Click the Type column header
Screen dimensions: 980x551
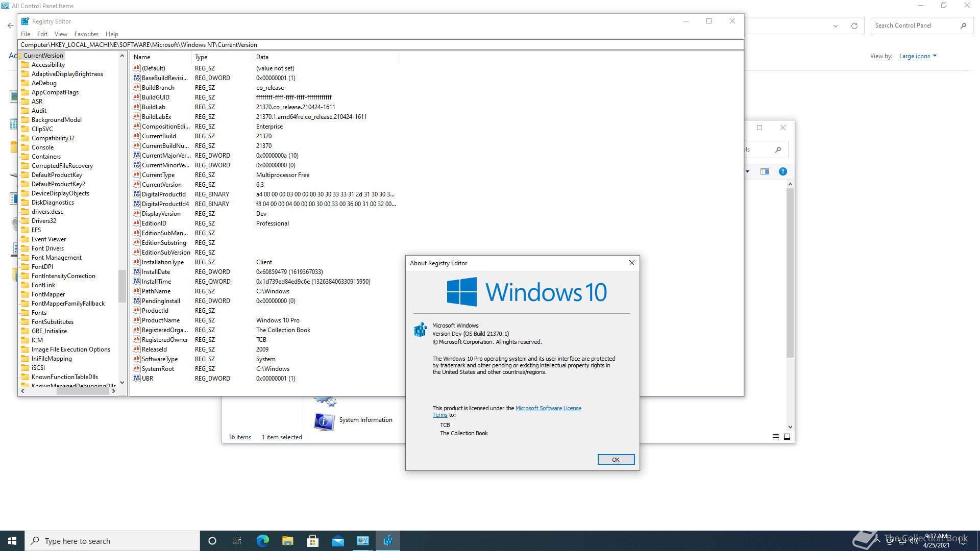[222, 57]
